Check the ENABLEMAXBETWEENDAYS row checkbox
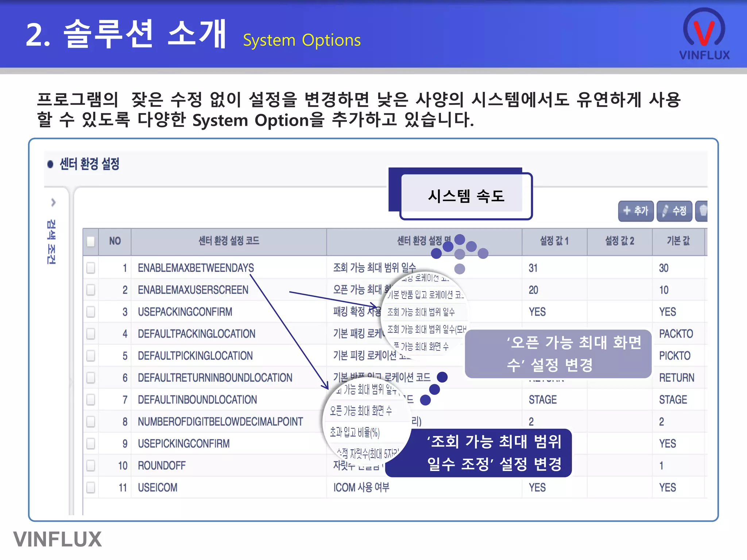The width and height of the screenshot is (747, 560). pos(91,268)
